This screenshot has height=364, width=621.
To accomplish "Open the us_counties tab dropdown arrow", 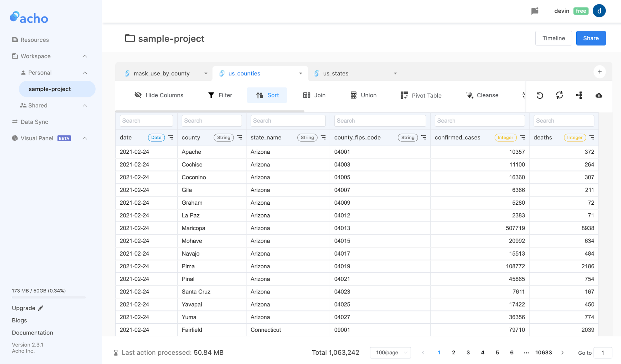I will (x=300, y=74).
